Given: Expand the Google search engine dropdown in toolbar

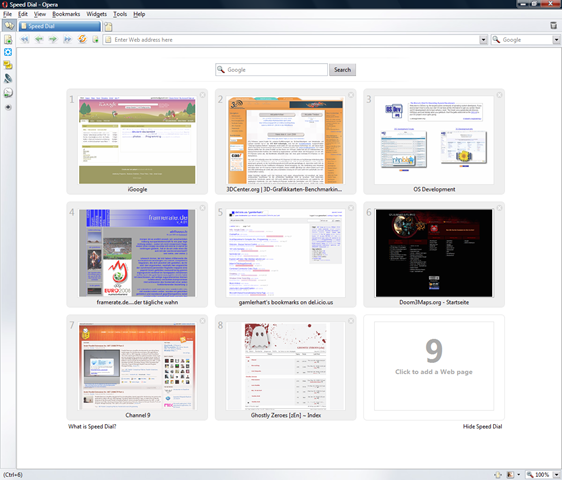Looking at the screenshot, I should point(556,40).
